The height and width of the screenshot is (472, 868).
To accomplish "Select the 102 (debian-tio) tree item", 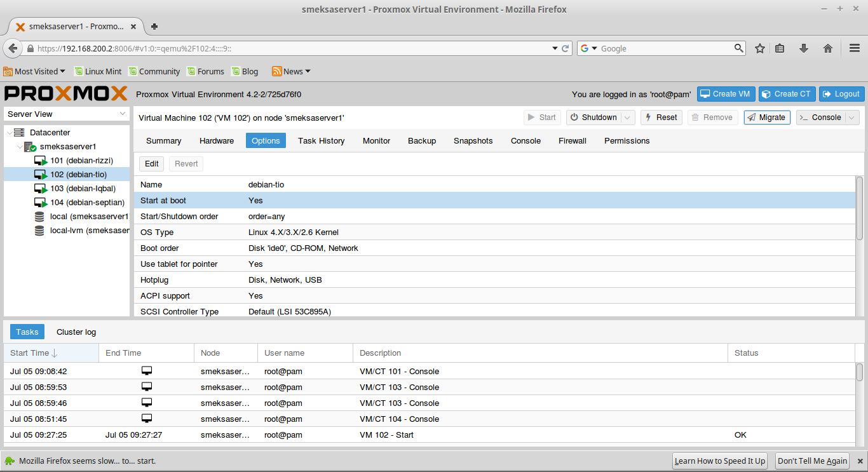I will pos(67,175).
